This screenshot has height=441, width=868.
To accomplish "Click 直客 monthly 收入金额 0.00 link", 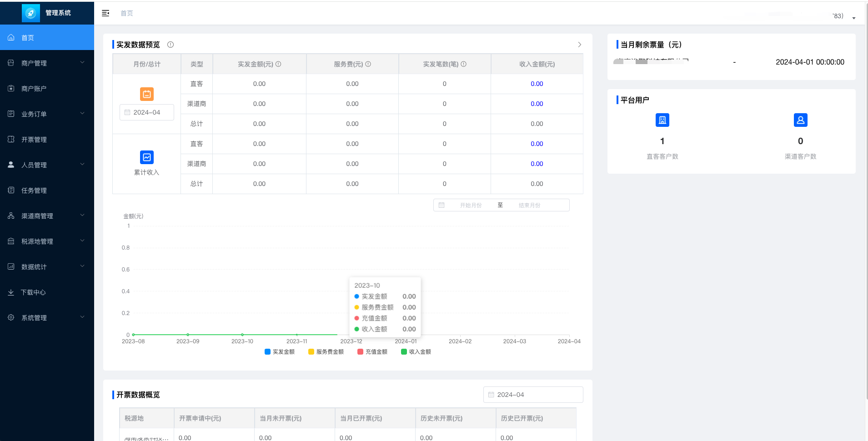I will (537, 84).
